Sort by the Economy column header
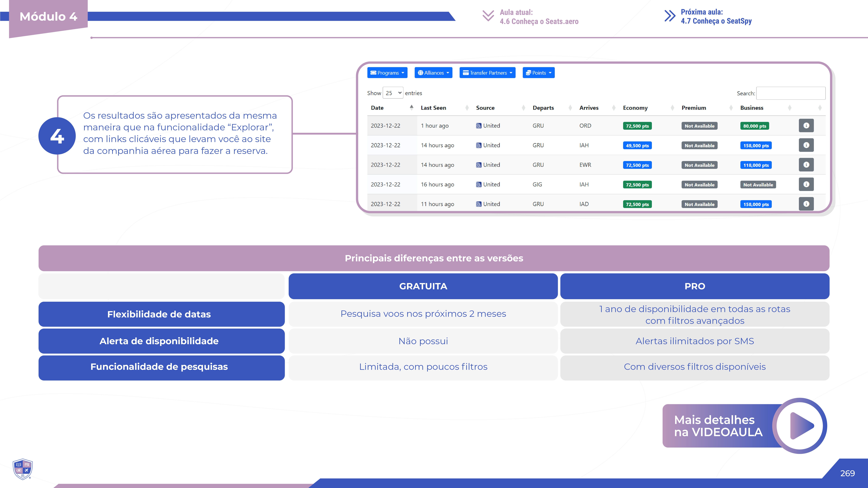This screenshot has height=488, width=868. pyautogui.click(x=635, y=108)
